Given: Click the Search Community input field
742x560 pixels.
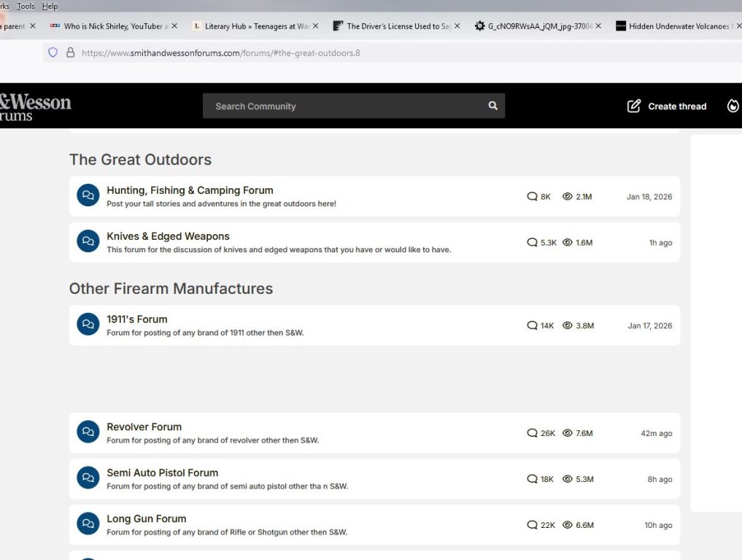Looking at the screenshot, I should 343,106.
